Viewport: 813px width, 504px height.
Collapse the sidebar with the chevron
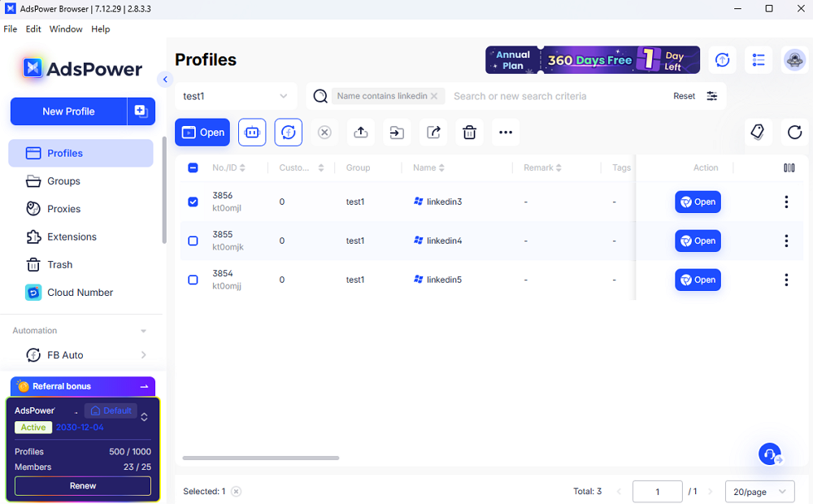click(165, 80)
